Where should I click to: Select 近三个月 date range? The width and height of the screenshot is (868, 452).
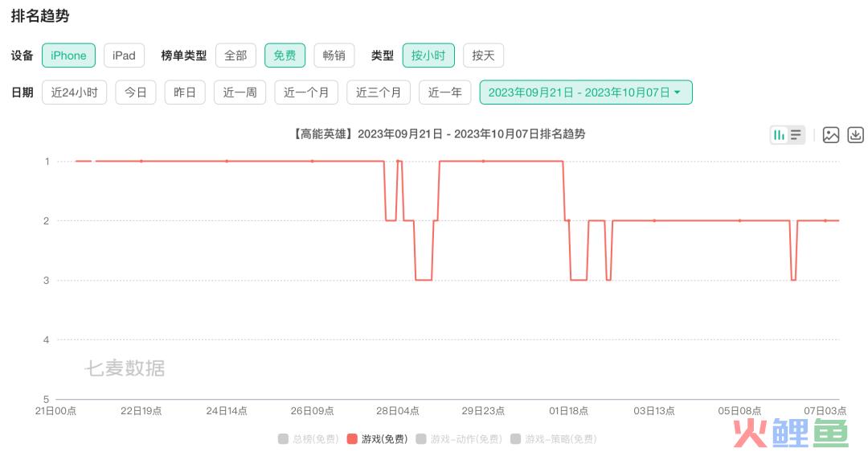tap(379, 92)
